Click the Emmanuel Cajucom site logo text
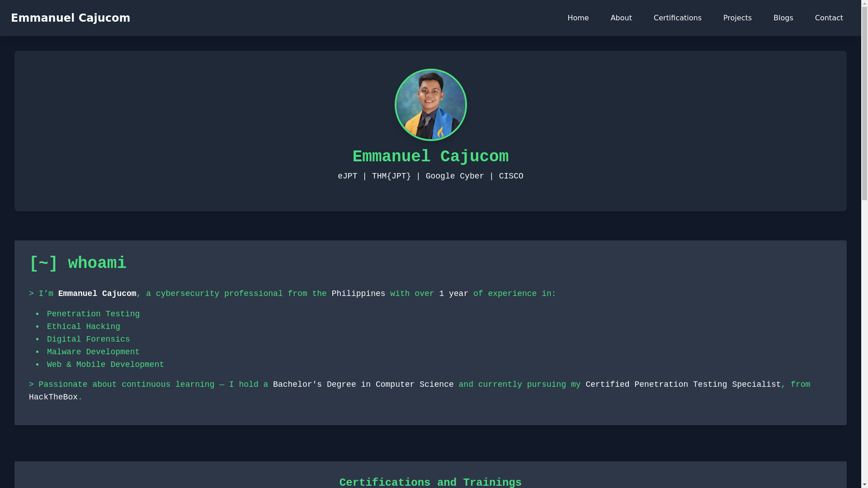This screenshot has width=868, height=488. 71,18
